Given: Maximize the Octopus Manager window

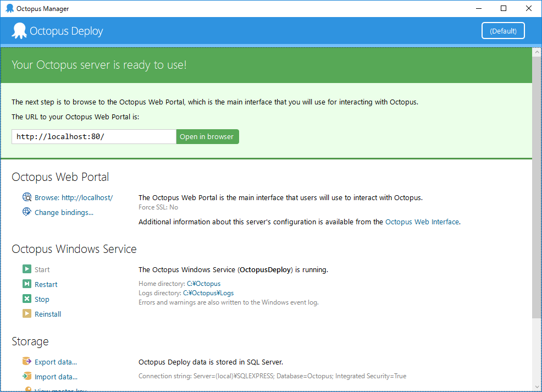Looking at the screenshot, I should 504,8.
